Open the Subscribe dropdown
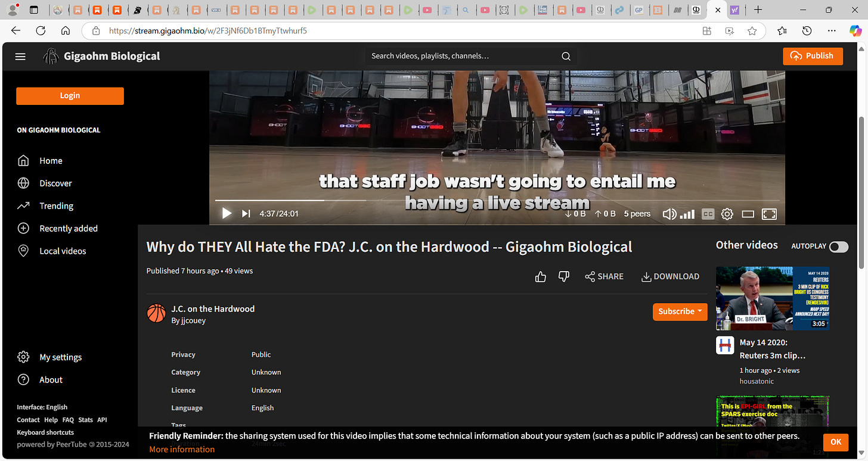 tap(680, 311)
